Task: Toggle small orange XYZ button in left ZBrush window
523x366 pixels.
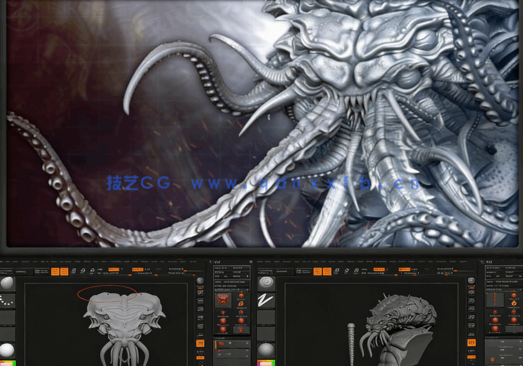Action: [x=200, y=358]
